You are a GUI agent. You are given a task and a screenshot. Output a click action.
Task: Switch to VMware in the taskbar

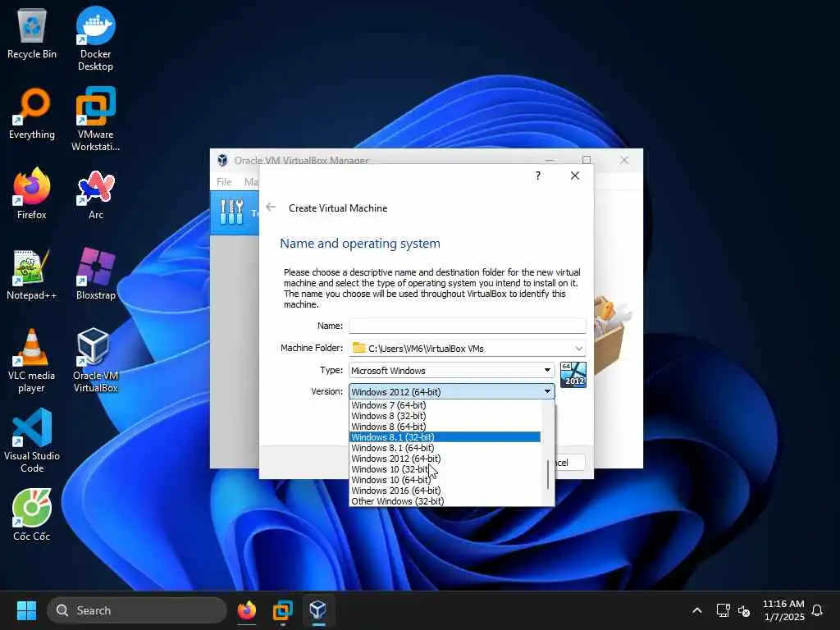coord(282,610)
